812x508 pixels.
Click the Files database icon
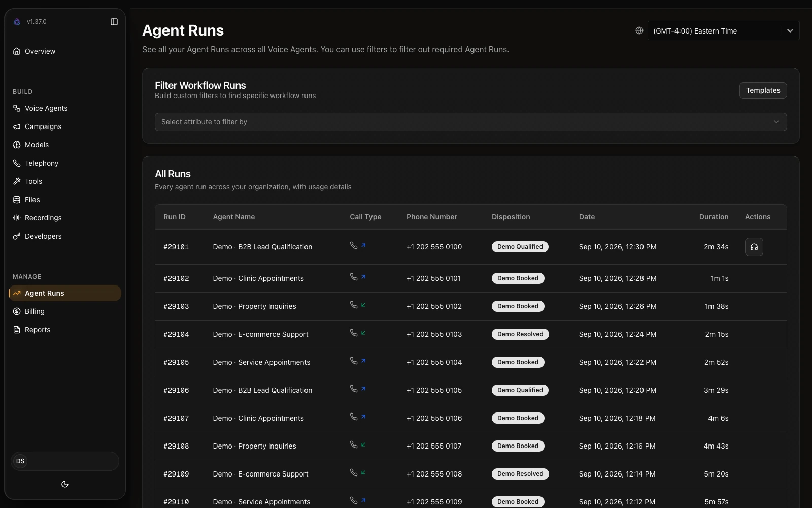click(17, 200)
